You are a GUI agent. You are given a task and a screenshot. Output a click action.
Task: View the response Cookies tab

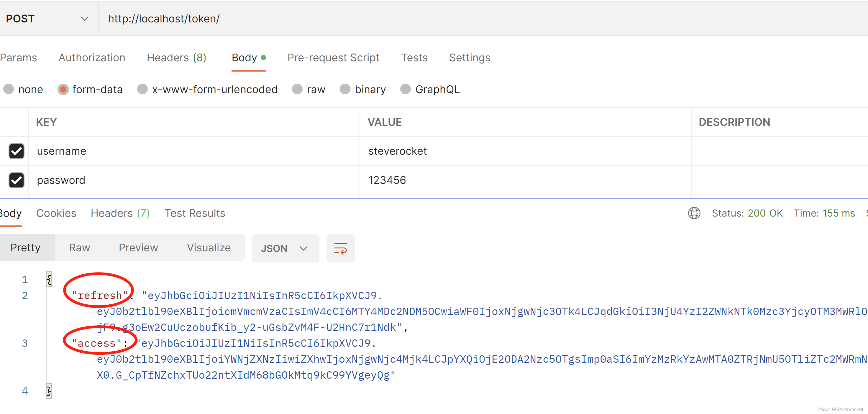pyautogui.click(x=56, y=213)
